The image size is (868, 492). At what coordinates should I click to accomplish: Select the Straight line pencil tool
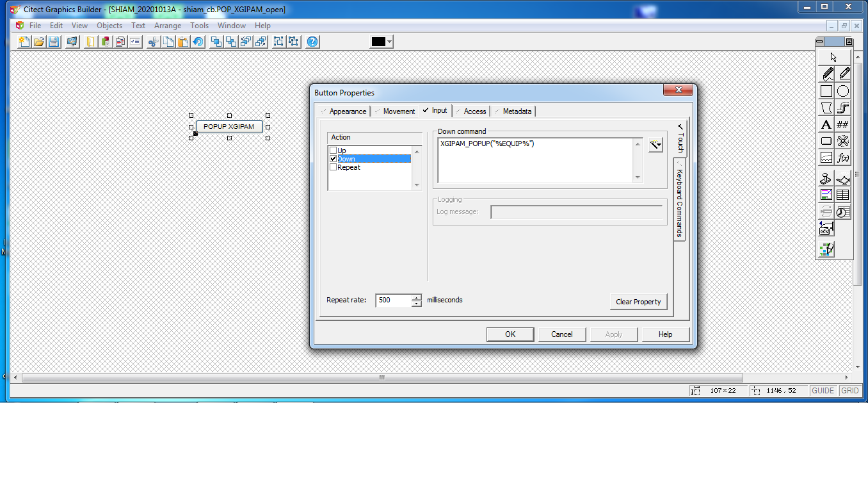[x=843, y=74]
